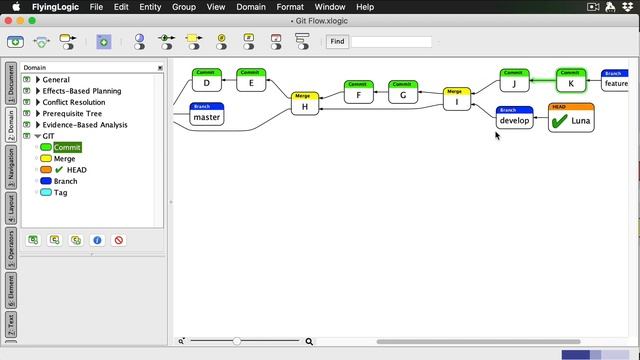This screenshot has height=360, width=640.
Task: Select the Luna HEAD node on canvas
Action: [x=571, y=118]
